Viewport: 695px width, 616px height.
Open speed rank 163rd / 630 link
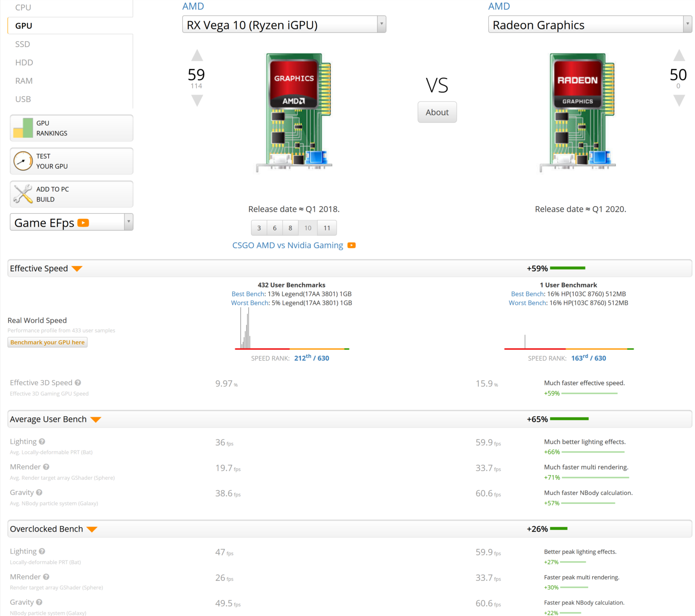(x=589, y=358)
